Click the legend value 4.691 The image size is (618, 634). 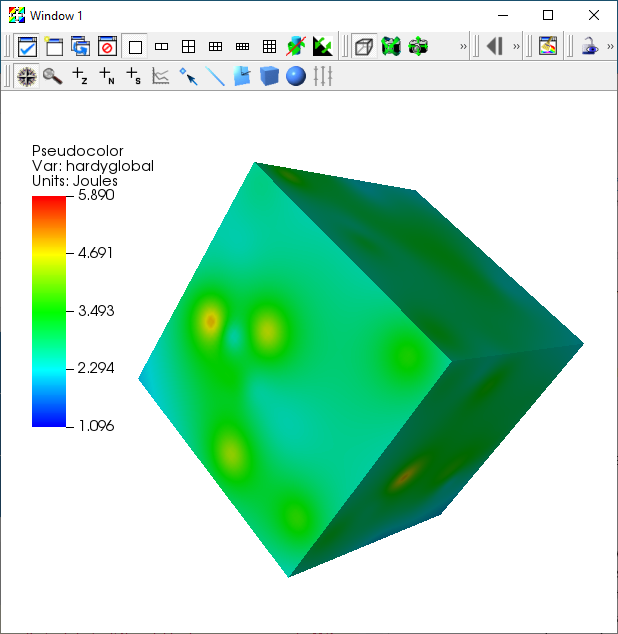(x=95, y=253)
